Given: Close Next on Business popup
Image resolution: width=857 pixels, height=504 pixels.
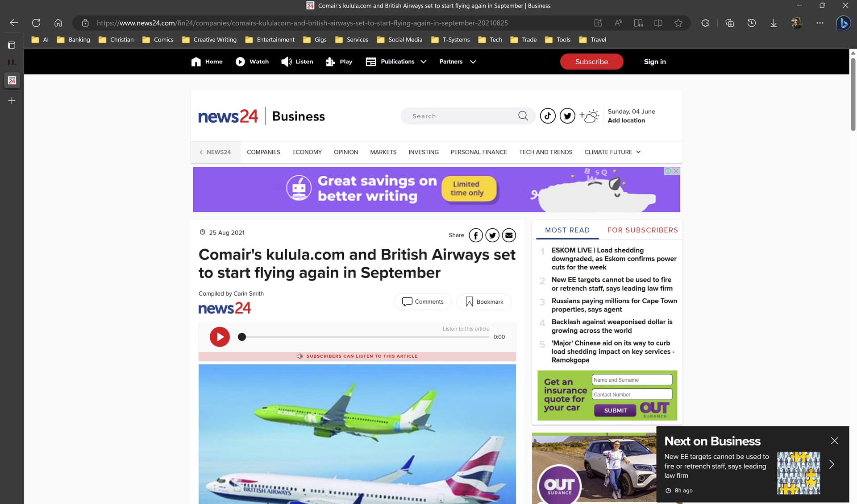Looking at the screenshot, I should click(834, 441).
